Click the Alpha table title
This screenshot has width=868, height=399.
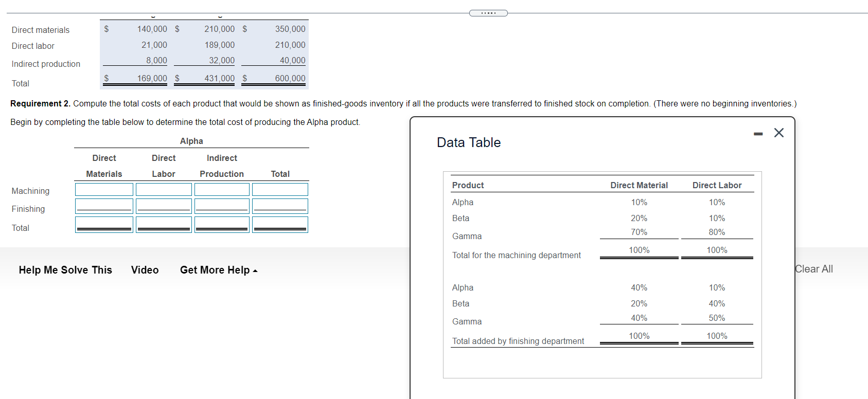191,141
